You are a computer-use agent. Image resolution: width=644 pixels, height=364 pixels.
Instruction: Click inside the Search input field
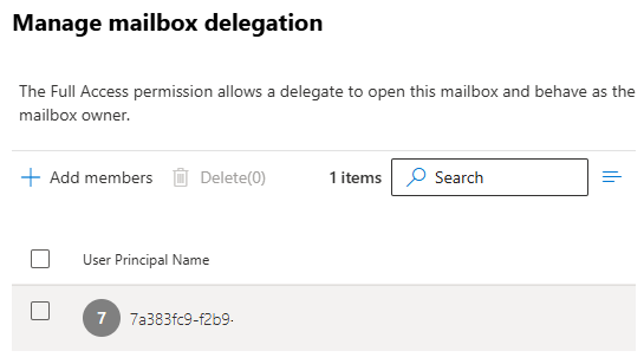tap(488, 177)
